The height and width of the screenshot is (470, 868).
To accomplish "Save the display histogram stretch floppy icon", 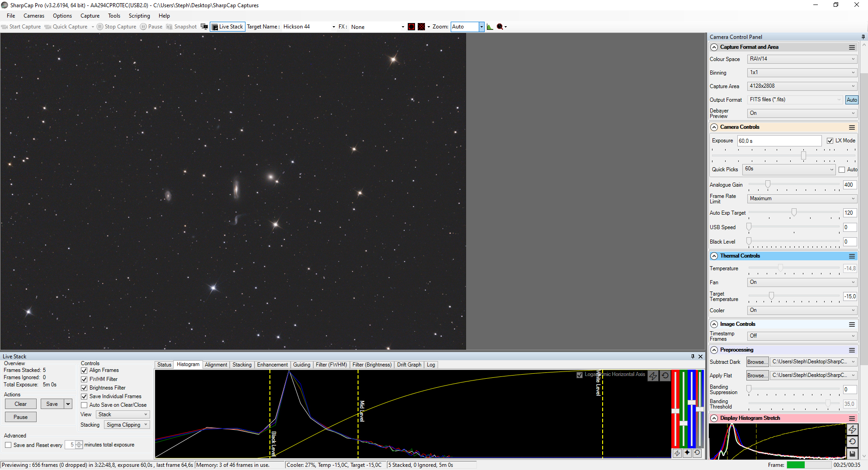I will [852, 453].
